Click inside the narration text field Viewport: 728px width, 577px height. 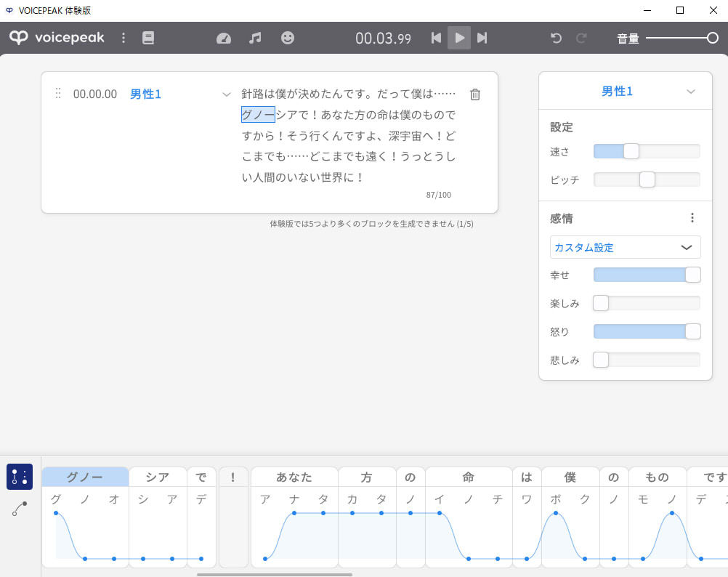[x=348, y=136]
